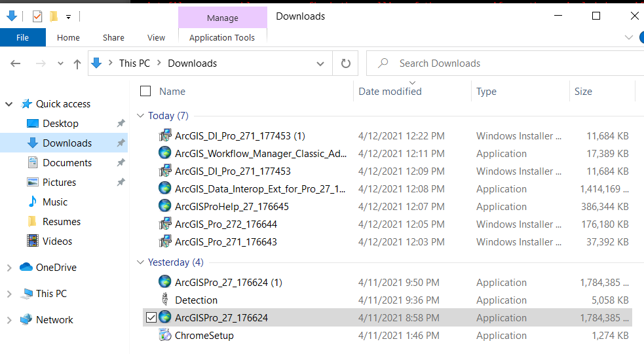Open the Videos folder in sidebar

click(57, 241)
